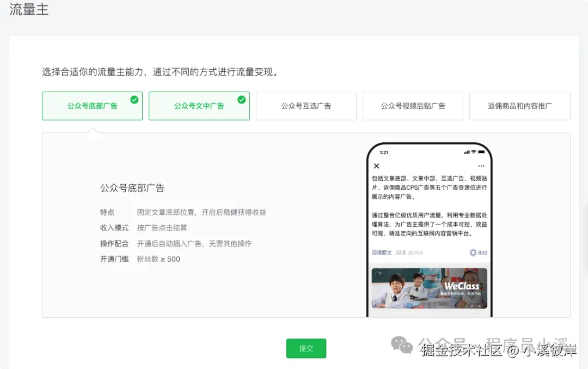Open the "…" more options icon in preview
This screenshot has width=588, height=369.
coord(481,166)
